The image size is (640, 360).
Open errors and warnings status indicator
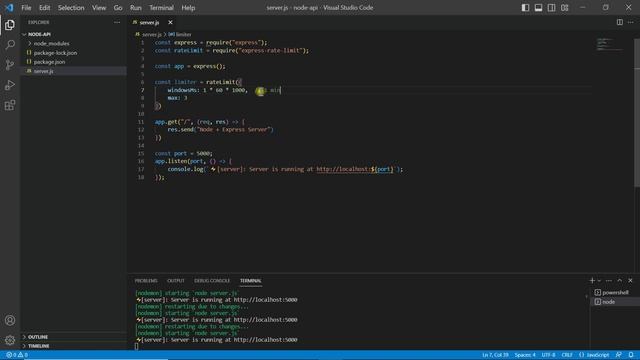[17, 355]
